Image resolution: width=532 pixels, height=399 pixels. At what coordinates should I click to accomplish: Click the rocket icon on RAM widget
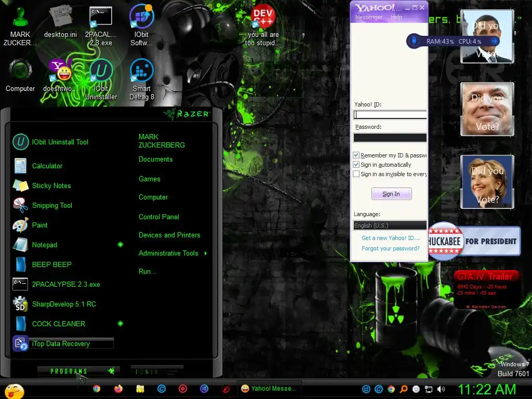pos(414,41)
